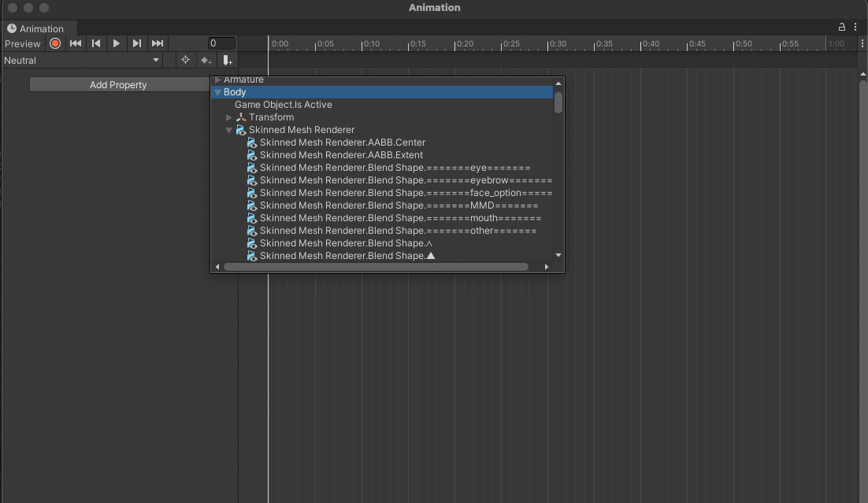
Task: Collapse the Skinned Mesh Renderer component
Action: [228, 130]
